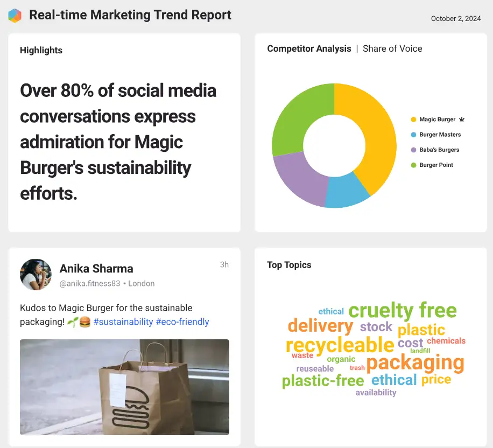The height and width of the screenshot is (448, 493).
Task: Click the packaging bag photo in Anika's post
Action: tap(124, 387)
